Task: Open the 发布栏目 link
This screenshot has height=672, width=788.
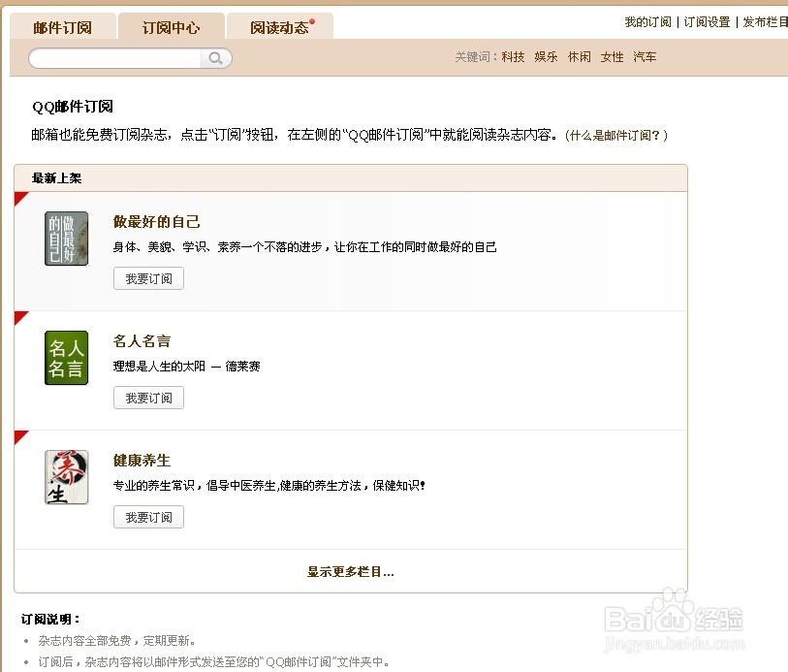Action: (766, 22)
